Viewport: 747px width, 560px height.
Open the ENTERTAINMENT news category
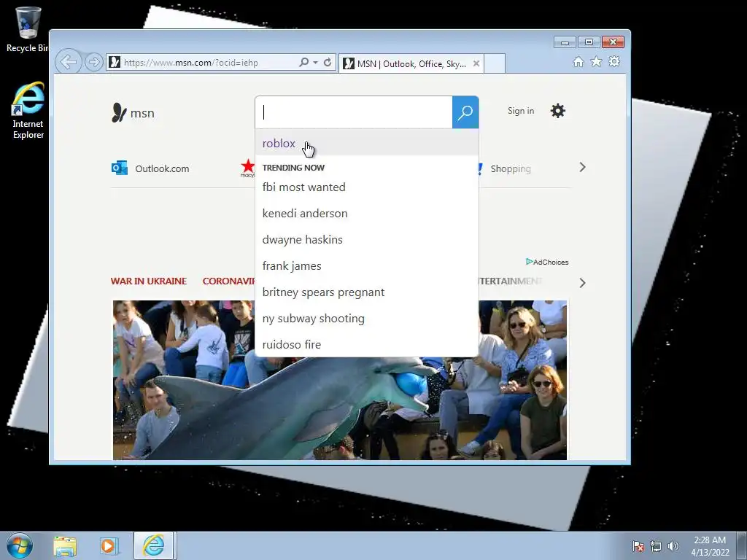pyautogui.click(x=510, y=281)
